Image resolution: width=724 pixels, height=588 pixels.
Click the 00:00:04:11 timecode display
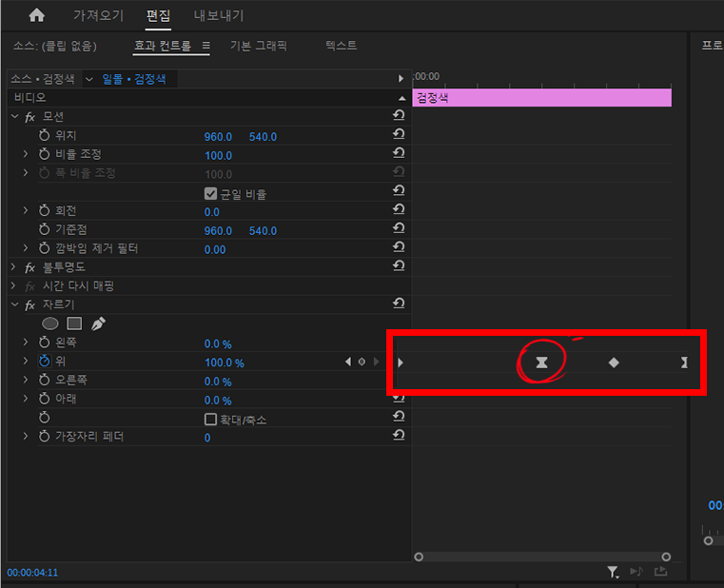coord(32,573)
